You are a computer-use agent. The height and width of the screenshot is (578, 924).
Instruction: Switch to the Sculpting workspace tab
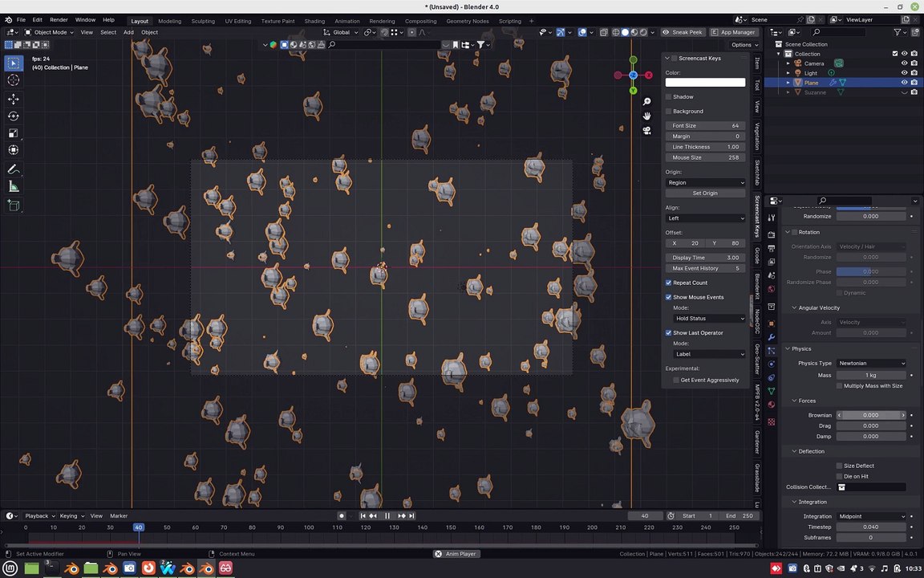click(203, 21)
